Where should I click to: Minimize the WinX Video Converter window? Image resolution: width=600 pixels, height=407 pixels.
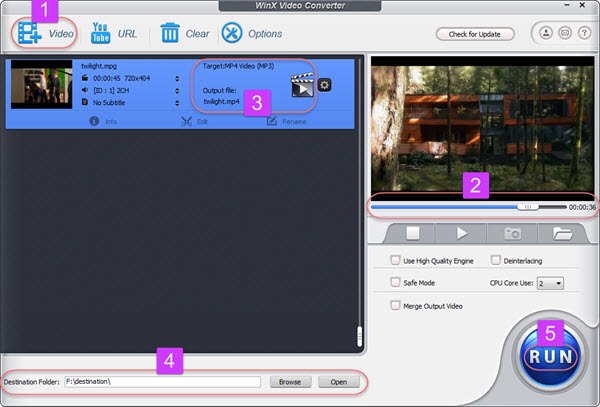(x=567, y=5)
